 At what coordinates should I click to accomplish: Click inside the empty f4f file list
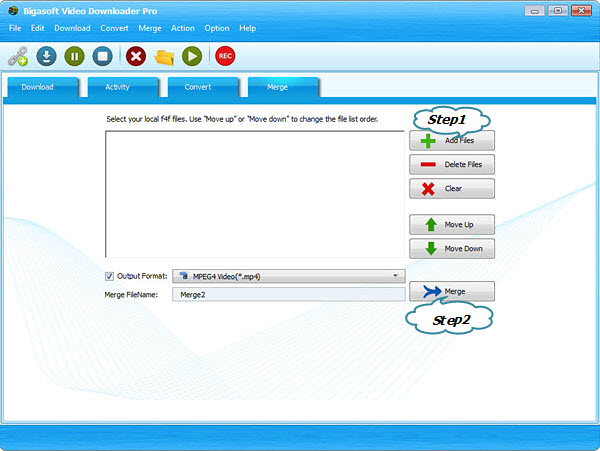click(x=255, y=194)
